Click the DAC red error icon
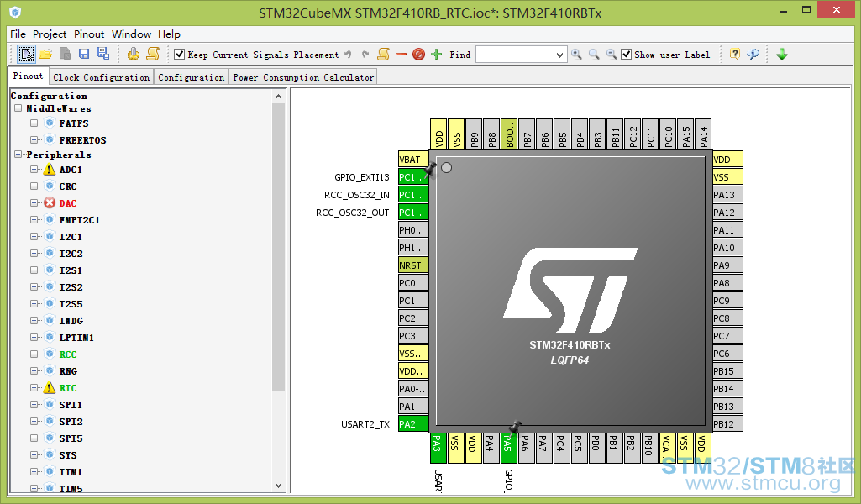The height and width of the screenshot is (504, 861). pyautogui.click(x=50, y=203)
